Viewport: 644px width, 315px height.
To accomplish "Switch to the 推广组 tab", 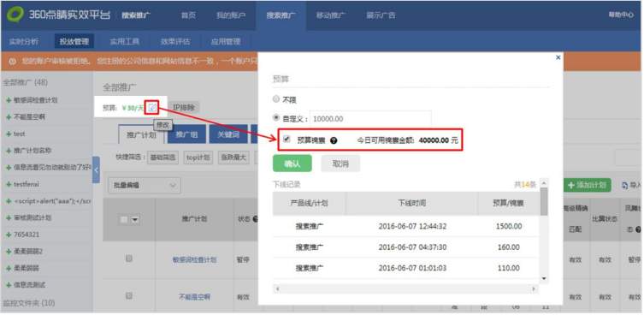I will point(186,134).
